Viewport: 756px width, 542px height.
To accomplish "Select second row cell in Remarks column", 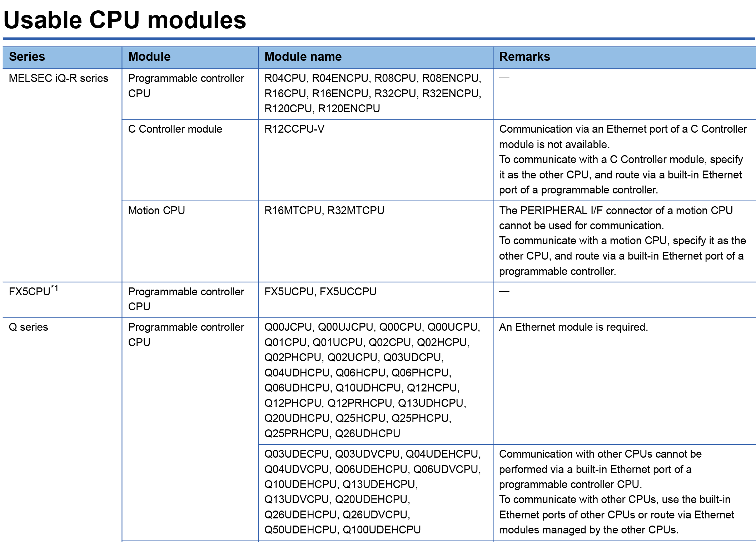I will [x=624, y=160].
